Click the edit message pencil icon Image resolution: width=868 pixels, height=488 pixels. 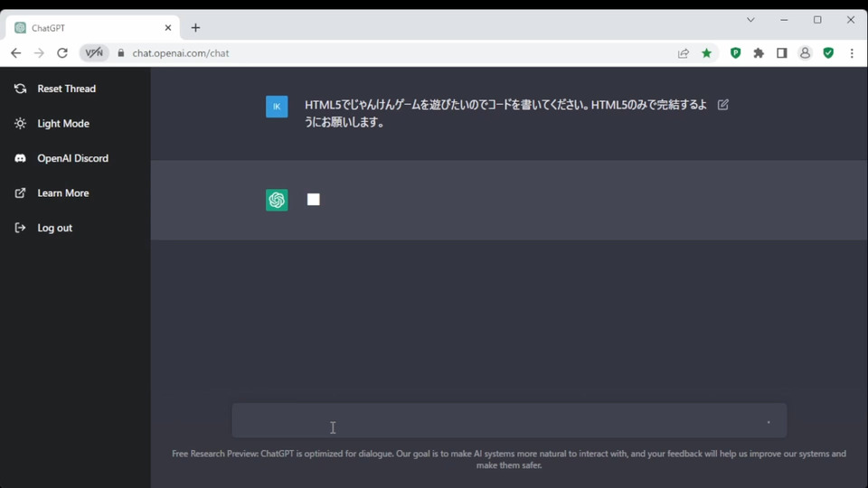click(723, 105)
